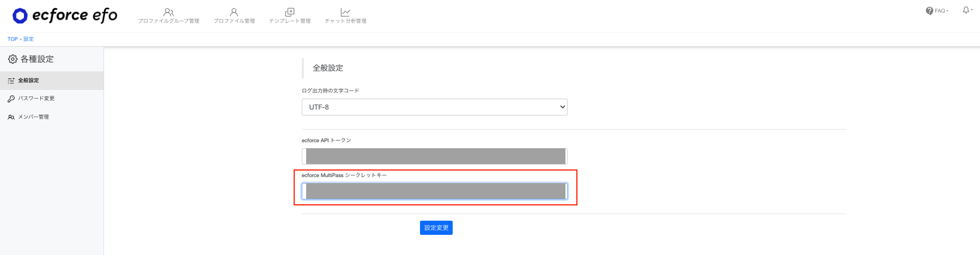Expand the UTF-8 character code dropdown
This screenshot has height=255, width=980.
point(435,107)
